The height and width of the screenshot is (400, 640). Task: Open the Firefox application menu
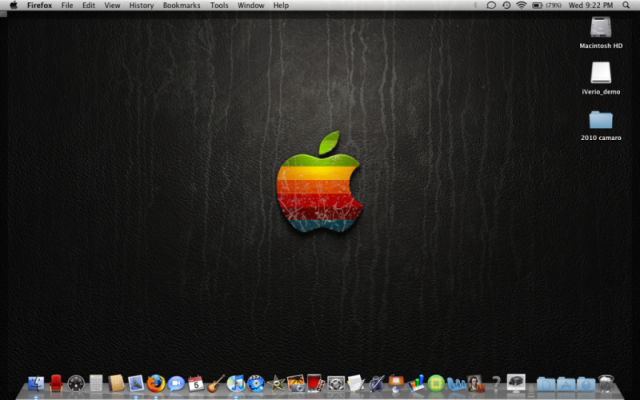pyautogui.click(x=40, y=5)
